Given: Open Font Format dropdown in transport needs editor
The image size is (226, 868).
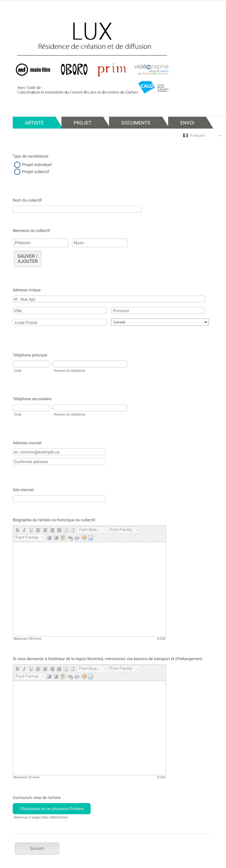Looking at the screenshot, I should [30, 676].
